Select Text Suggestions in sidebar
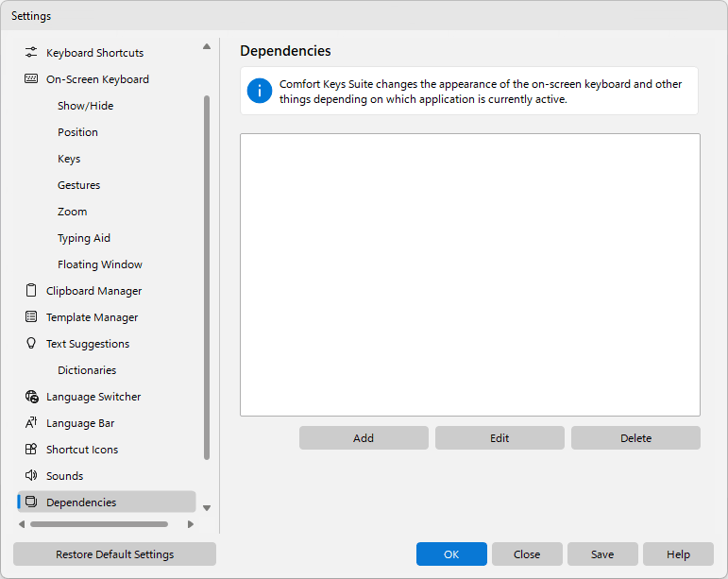Viewport: 728px width, 579px height. [88, 344]
